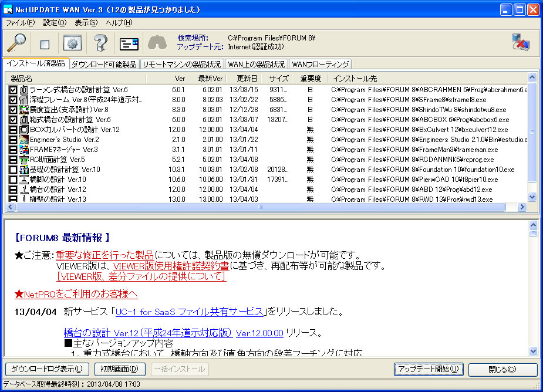Viewport: 543px width, 392px height.
Task: Click the greyed binoculars toolbar icon
Action: (x=157, y=43)
